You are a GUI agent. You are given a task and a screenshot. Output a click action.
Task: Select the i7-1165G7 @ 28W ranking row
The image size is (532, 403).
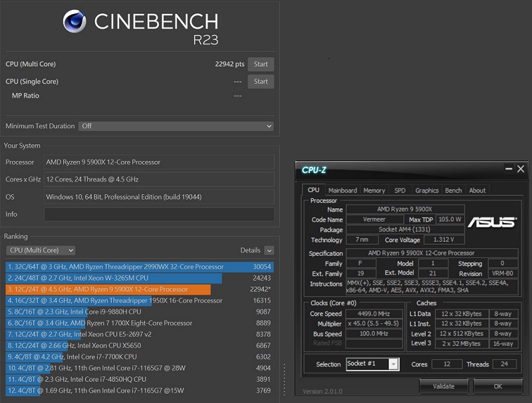coord(140,368)
